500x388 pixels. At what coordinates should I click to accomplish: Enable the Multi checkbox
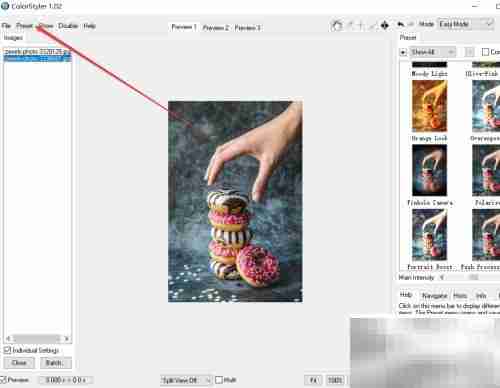[219, 380]
